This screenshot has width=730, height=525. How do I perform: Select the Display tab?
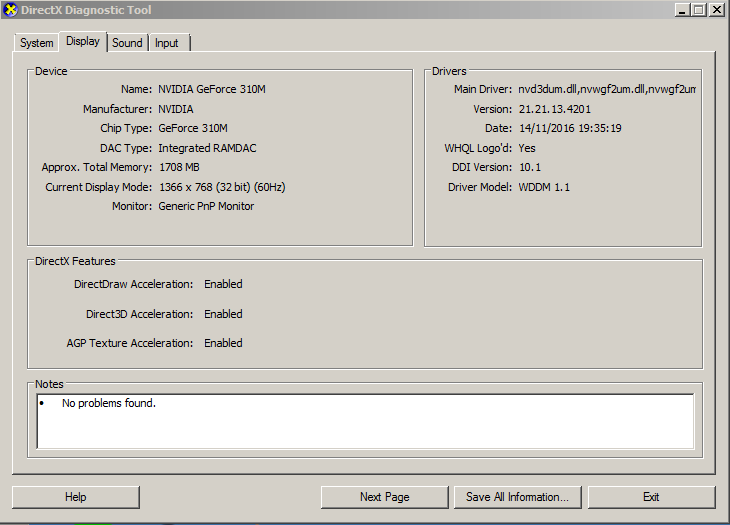pyautogui.click(x=83, y=41)
